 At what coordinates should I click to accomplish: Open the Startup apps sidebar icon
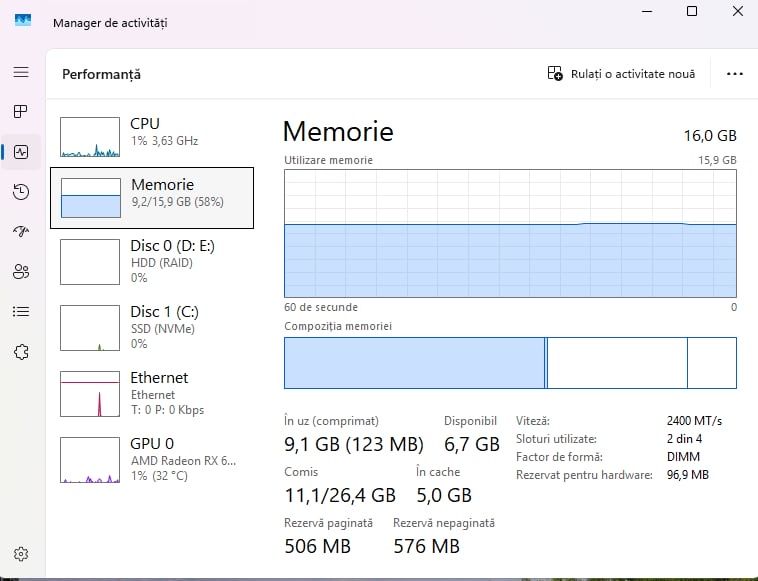coord(21,232)
